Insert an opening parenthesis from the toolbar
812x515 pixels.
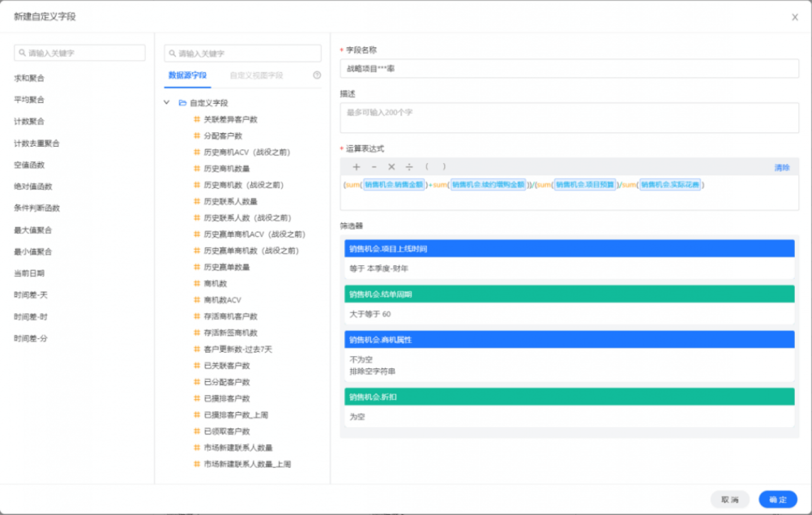(427, 166)
